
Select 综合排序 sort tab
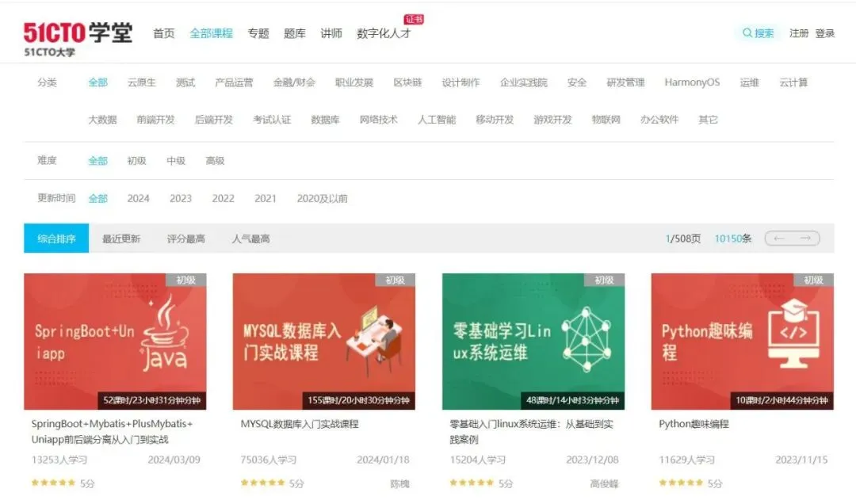[x=56, y=238]
